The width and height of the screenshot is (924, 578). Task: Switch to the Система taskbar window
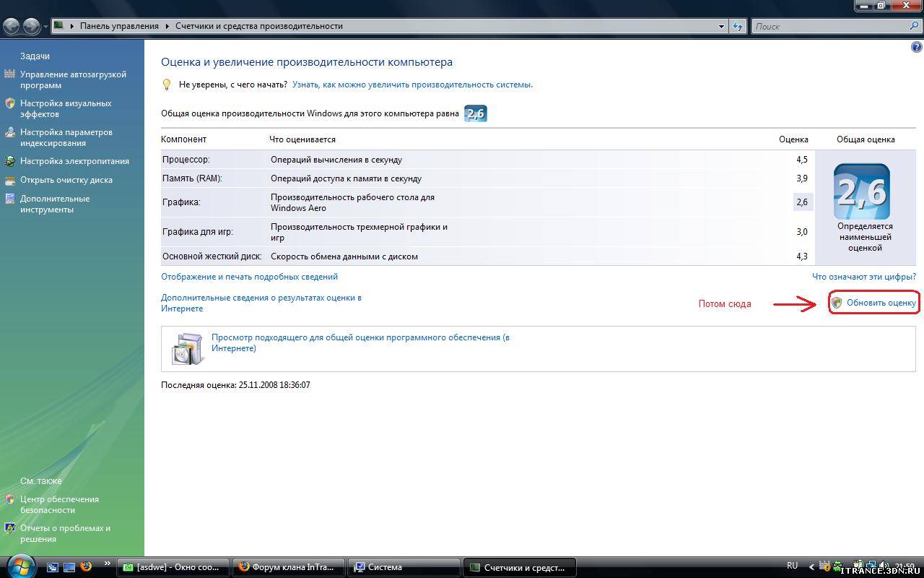point(404,567)
